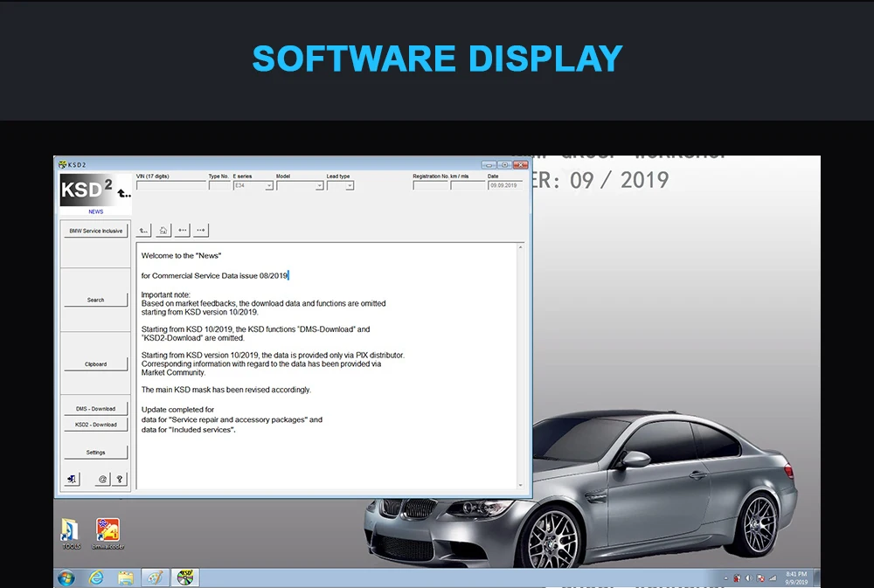874x588 pixels.
Task: Click the volume speaker tray icon
Action: tap(748, 578)
